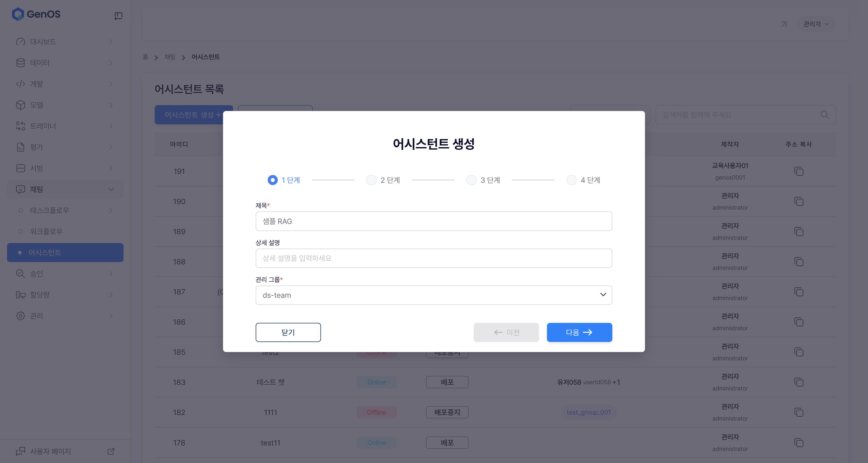Viewport: 868px width, 463px height.
Task: Click the 닫기 close button
Action: pyautogui.click(x=288, y=332)
